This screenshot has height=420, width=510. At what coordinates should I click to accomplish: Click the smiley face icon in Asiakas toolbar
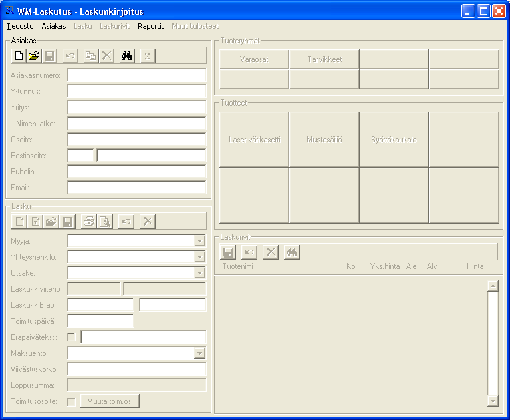point(148,56)
